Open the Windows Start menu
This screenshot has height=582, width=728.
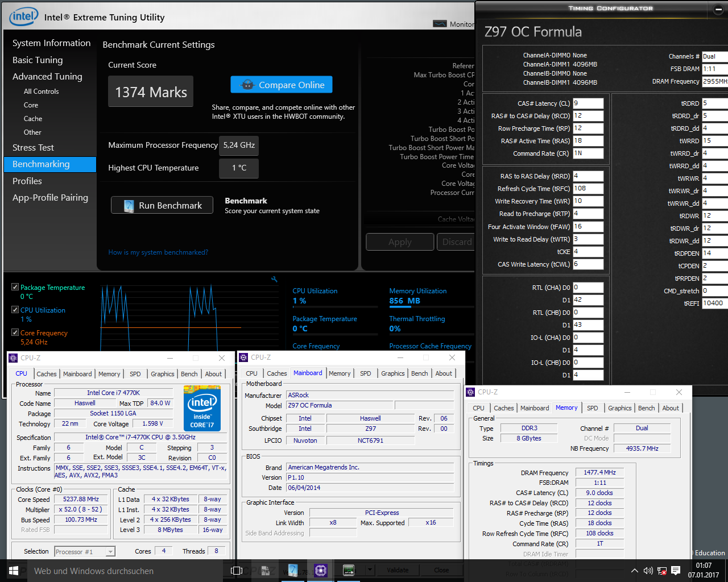13,571
